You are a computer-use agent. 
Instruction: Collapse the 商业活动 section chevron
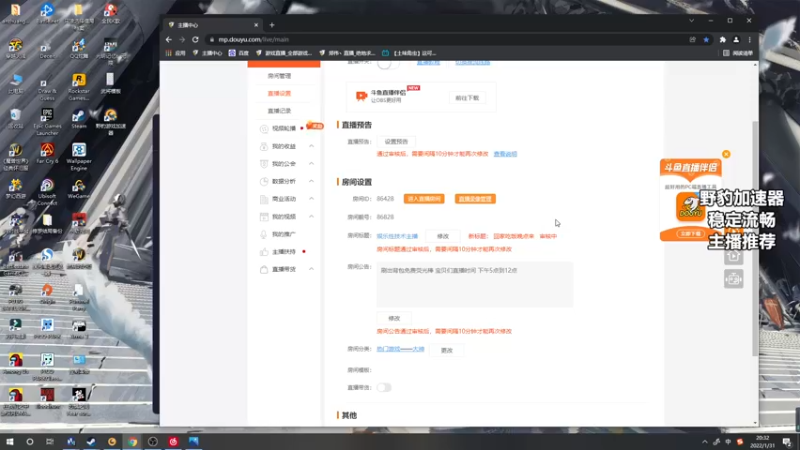(x=311, y=199)
